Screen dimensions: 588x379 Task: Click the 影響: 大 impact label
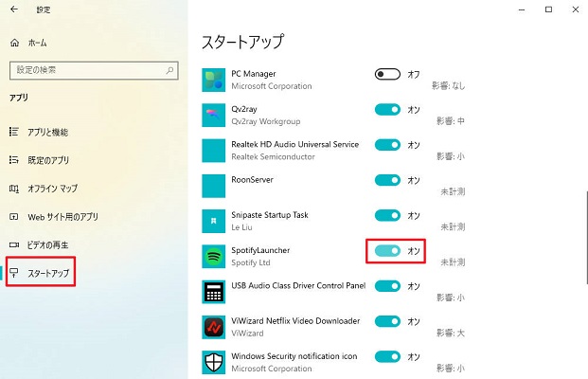pos(451,333)
